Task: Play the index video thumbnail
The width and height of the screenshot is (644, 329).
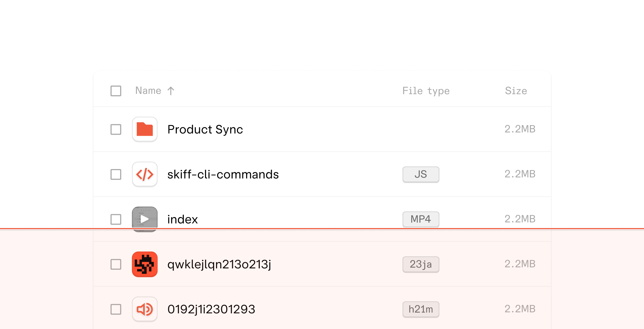Action: 145,219
